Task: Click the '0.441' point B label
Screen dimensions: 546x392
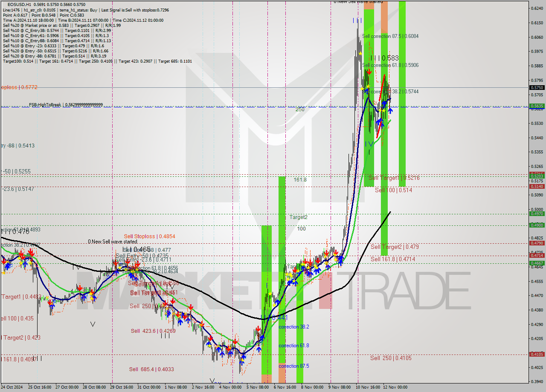Action: click(279, 317)
